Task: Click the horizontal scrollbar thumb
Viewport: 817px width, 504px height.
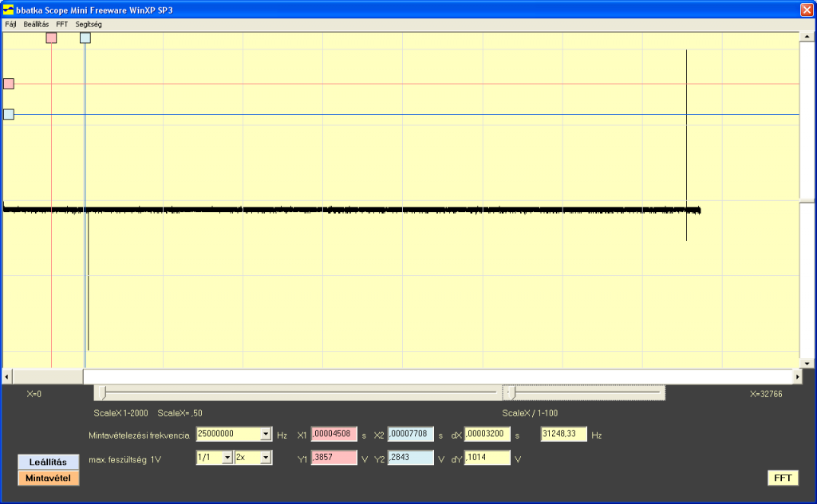Action: pyautogui.click(x=48, y=376)
